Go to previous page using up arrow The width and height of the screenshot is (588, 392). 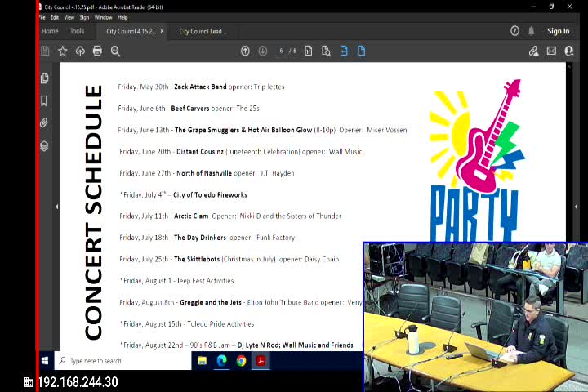pos(245,51)
